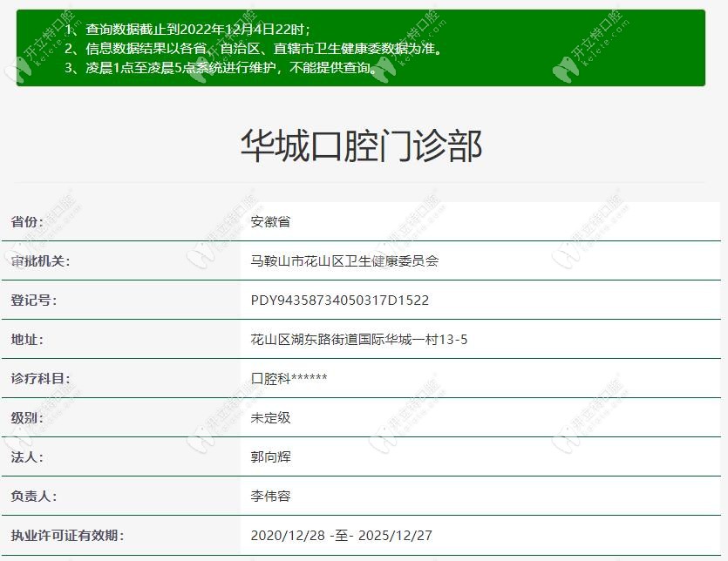Select the responsible person name 李伟容

(270, 496)
